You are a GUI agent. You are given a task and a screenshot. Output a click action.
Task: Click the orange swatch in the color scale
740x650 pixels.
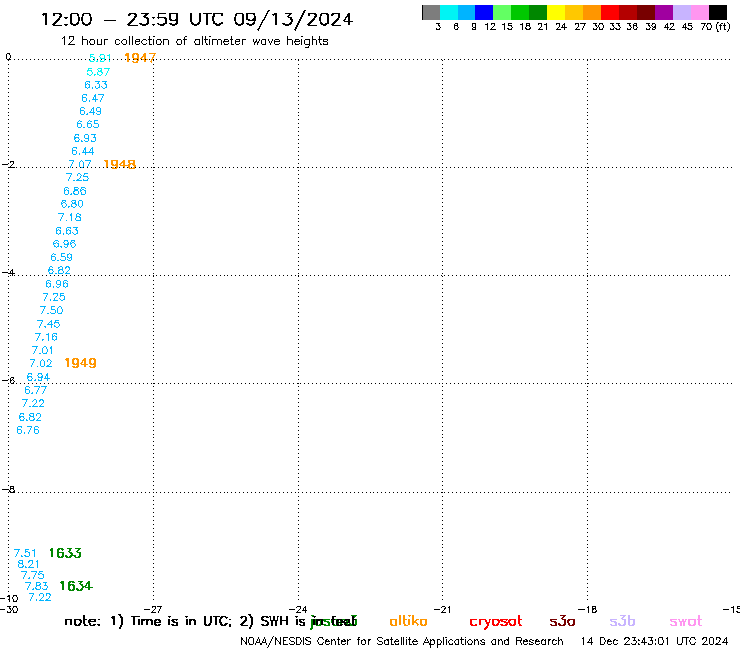[592, 12]
